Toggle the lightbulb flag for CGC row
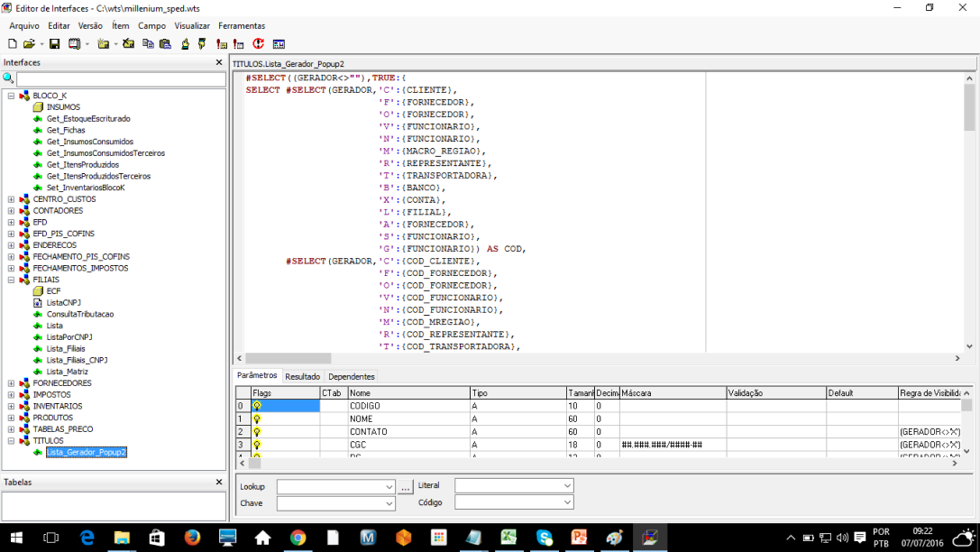This screenshot has width=980, height=552. point(257,445)
